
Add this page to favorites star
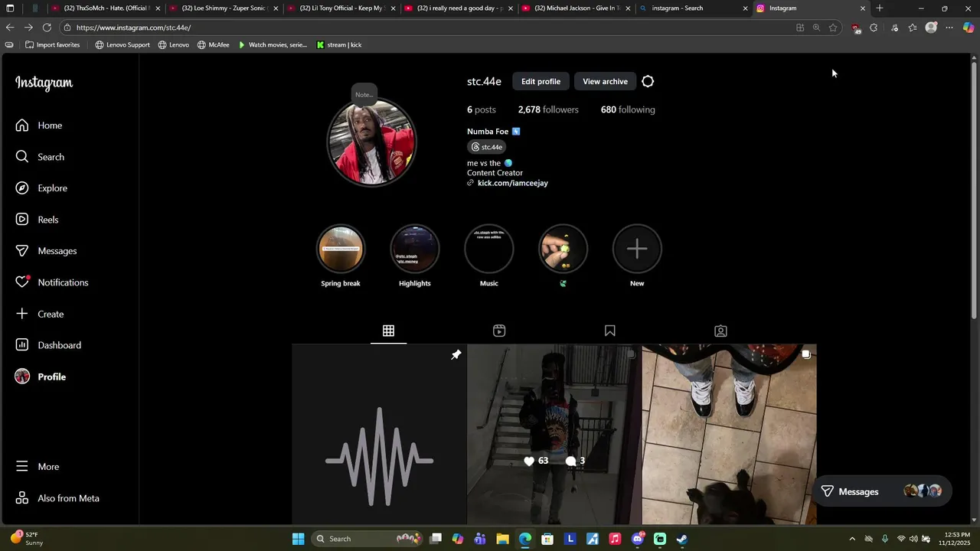pyautogui.click(x=833, y=28)
